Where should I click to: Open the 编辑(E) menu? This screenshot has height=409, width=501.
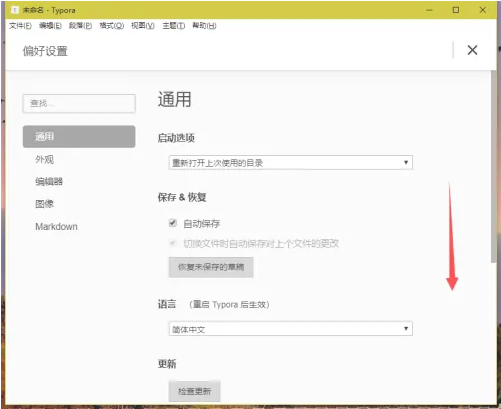click(x=50, y=26)
